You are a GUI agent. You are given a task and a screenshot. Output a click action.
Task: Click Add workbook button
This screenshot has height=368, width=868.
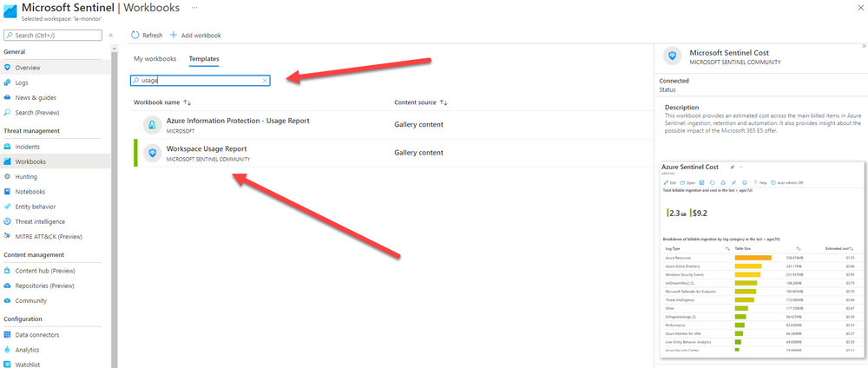click(195, 36)
